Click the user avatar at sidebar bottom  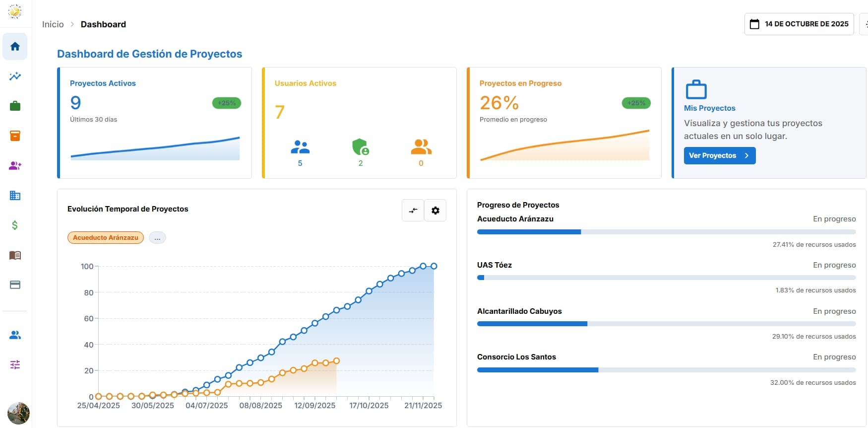(18, 413)
